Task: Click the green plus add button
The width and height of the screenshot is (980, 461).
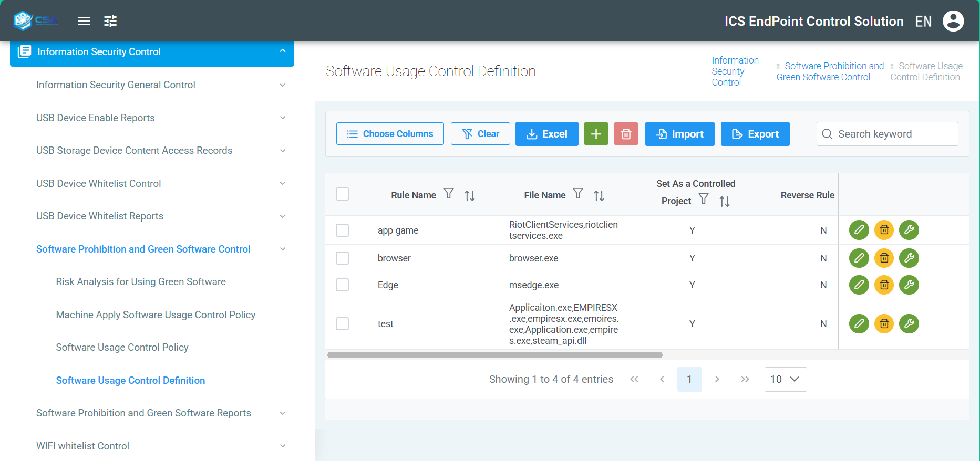Action: 596,134
